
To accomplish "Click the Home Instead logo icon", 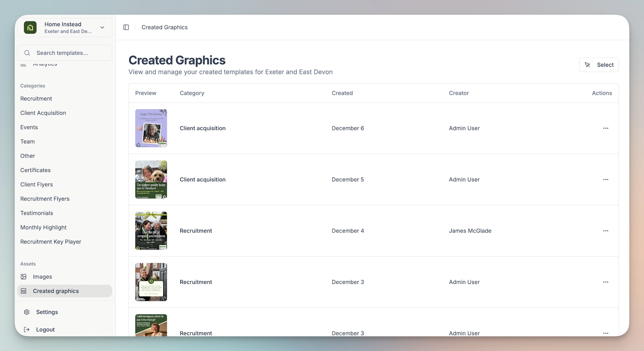I will click(30, 28).
